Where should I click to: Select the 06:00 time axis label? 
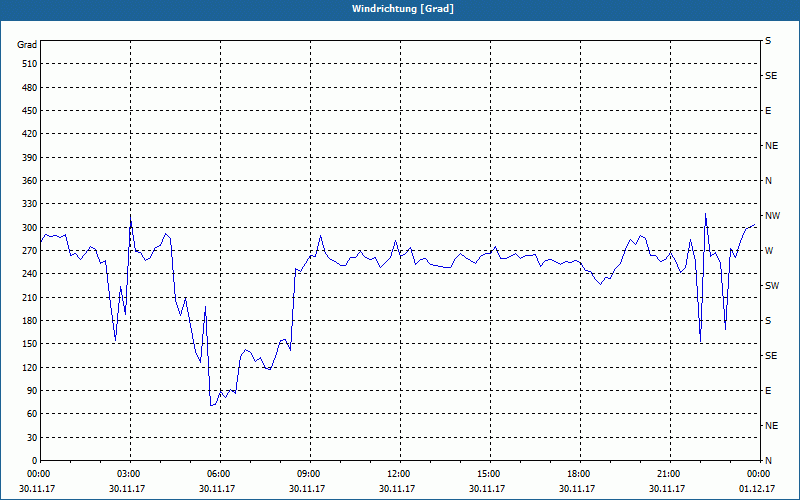[220, 473]
